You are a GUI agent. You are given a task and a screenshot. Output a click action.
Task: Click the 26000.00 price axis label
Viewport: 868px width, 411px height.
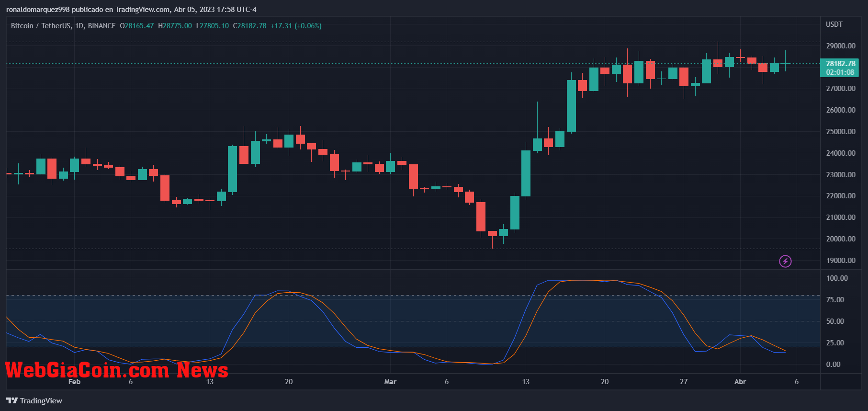tap(841, 110)
